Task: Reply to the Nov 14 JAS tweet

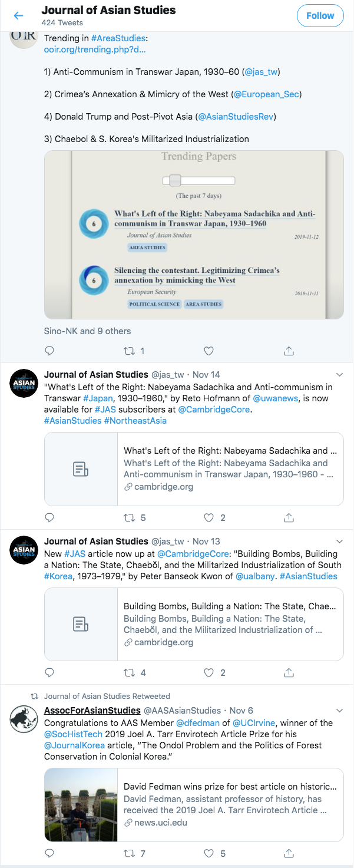Action: pos(49,518)
